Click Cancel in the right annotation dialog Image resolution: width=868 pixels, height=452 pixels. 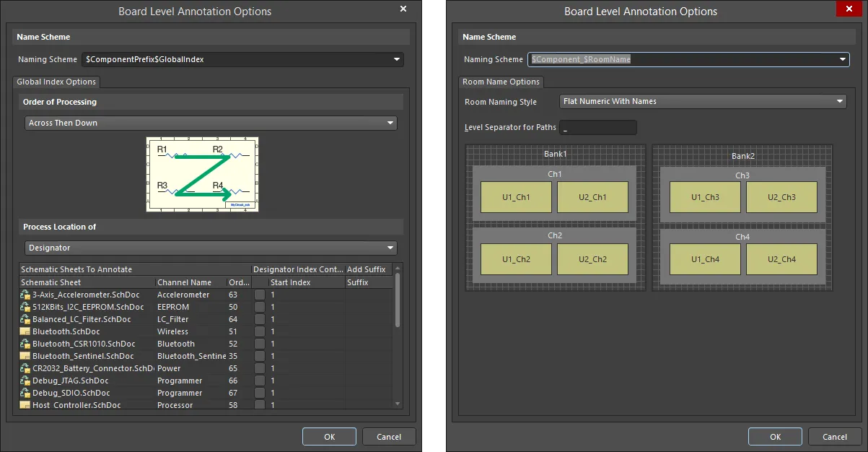point(835,436)
